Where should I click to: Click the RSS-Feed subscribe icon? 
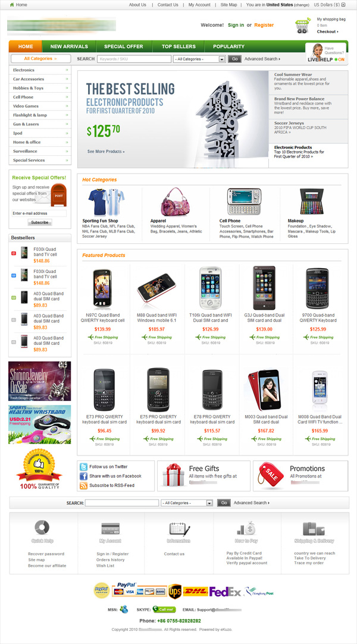(x=83, y=486)
